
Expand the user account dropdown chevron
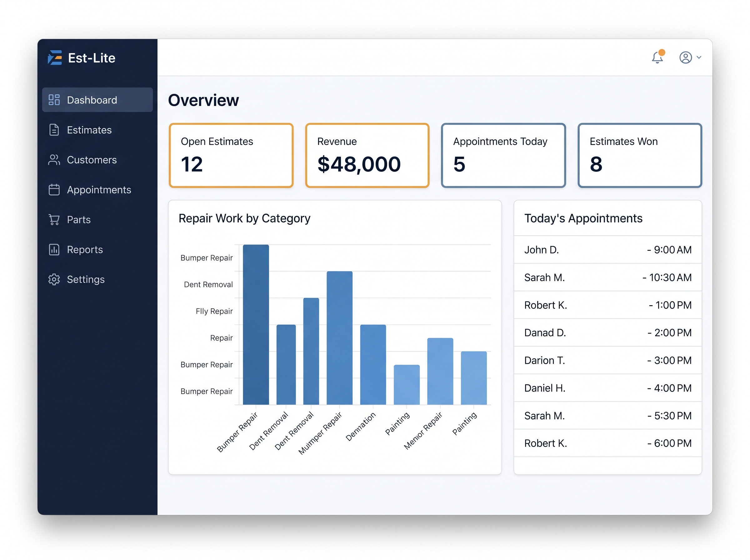tap(699, 57)
